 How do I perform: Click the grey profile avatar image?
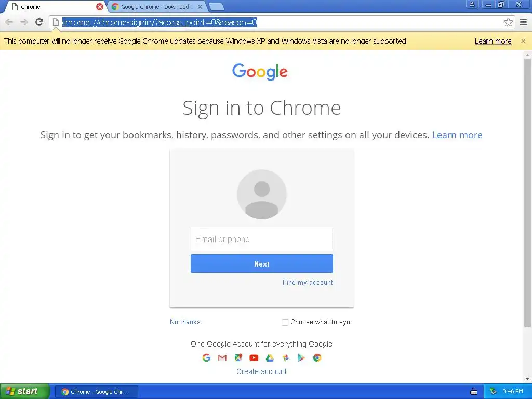point(262,194)
